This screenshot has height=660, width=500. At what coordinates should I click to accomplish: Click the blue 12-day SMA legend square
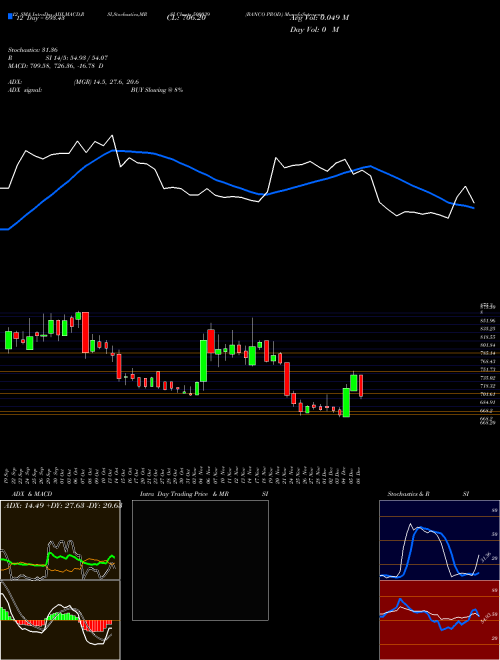point(10,16)
